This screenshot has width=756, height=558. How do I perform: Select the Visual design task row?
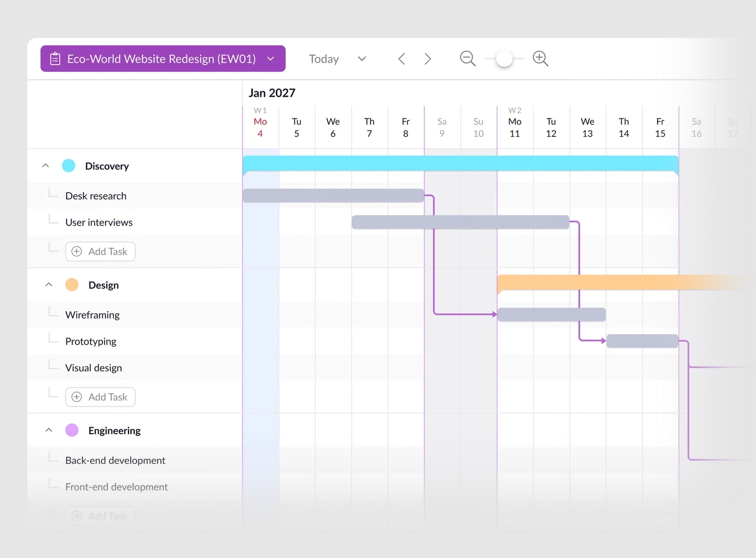pyautogui.click(x=135, y=367)
